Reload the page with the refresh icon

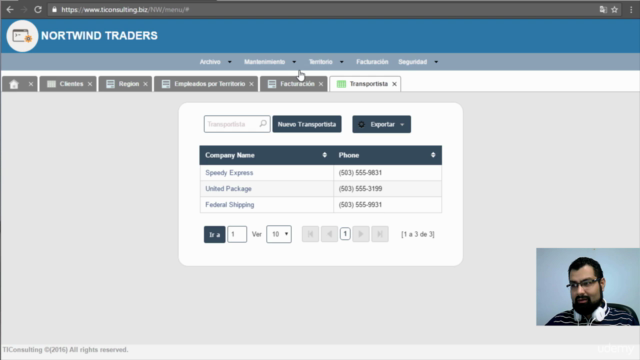tap(38, 9)
